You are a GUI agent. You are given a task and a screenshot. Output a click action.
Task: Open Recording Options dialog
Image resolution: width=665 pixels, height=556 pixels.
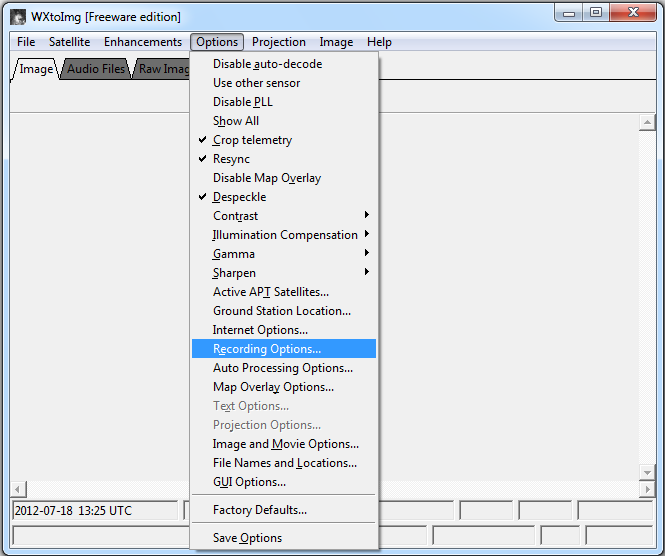coord(284,349)
